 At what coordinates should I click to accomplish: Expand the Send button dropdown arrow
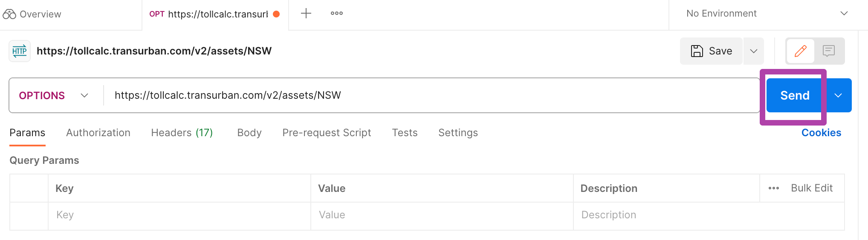(x=838, y=95)
